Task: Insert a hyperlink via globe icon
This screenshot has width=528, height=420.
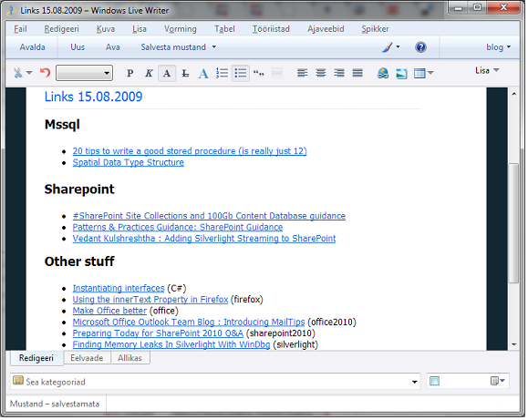Action: point(382,73)
